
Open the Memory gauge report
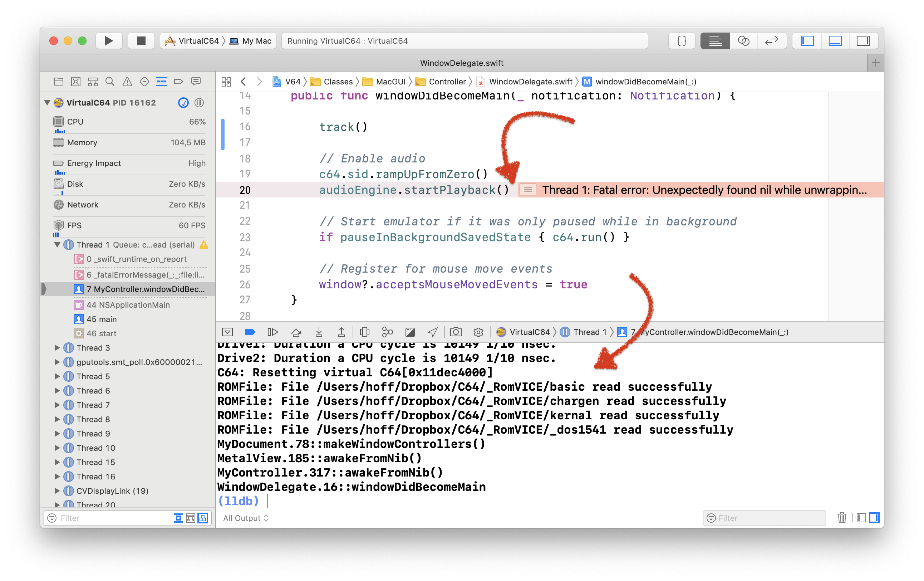coord(129,142)
